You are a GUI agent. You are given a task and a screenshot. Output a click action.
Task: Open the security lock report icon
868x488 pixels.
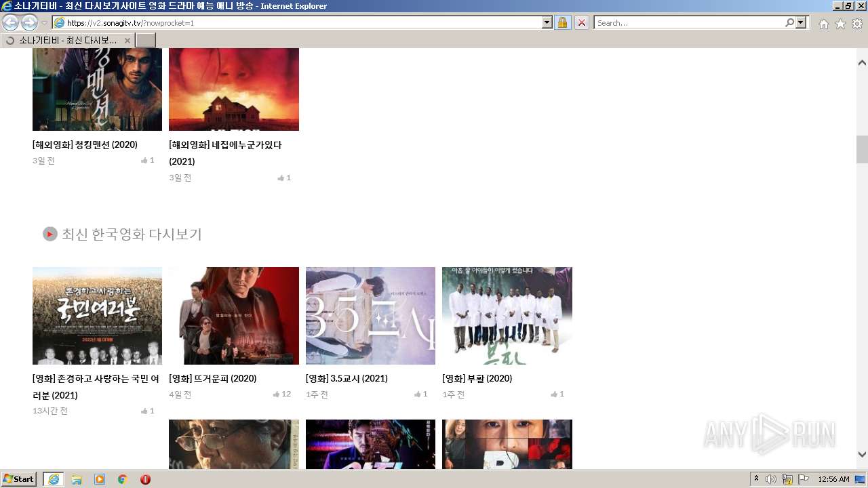tap(562, 22)
